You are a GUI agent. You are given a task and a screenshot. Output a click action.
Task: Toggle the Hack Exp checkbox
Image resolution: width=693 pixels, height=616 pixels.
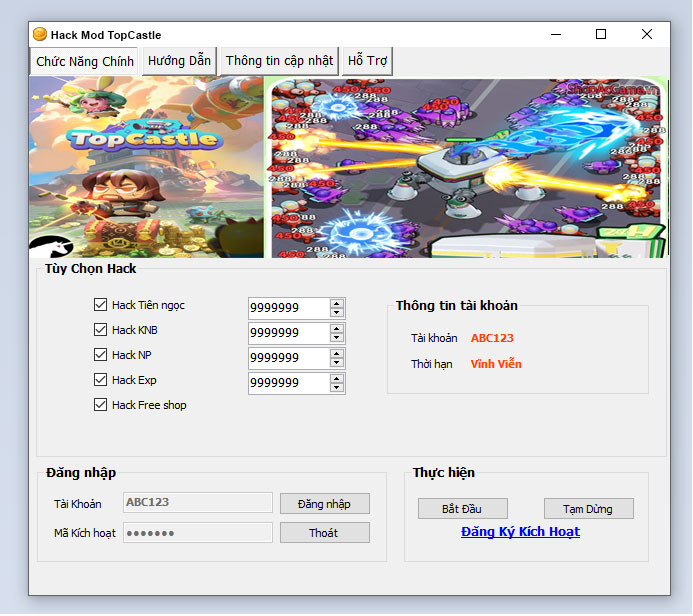point(100,380)
